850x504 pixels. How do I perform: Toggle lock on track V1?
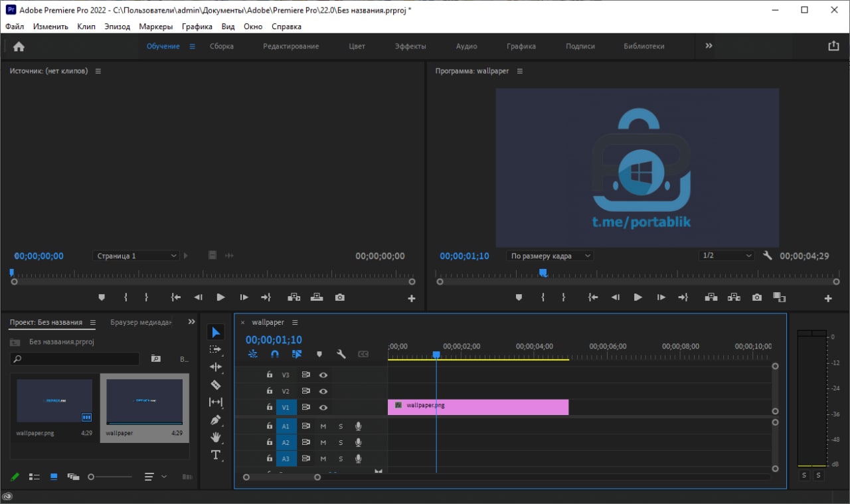269,407
